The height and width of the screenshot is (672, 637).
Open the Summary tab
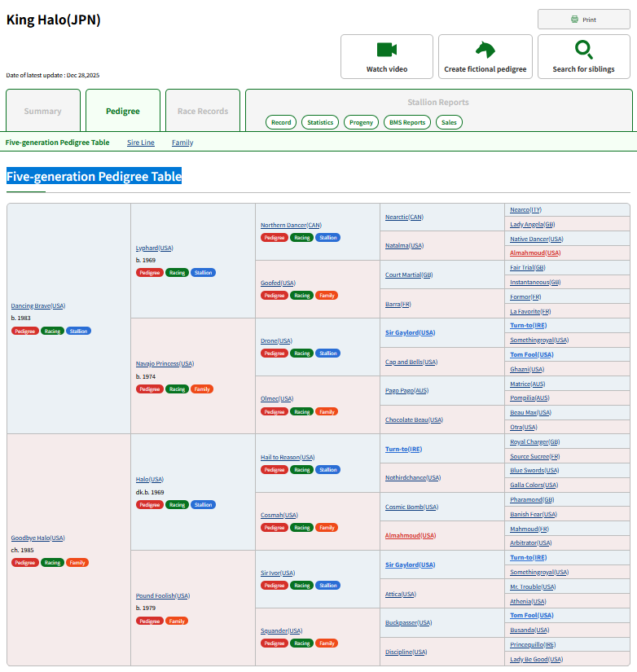point(43,111)
